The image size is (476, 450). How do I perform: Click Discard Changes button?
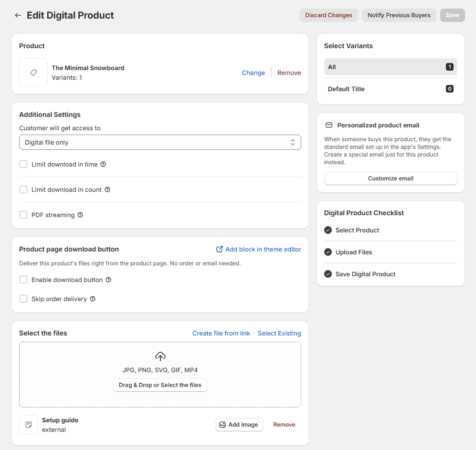[x=328, y=15]
